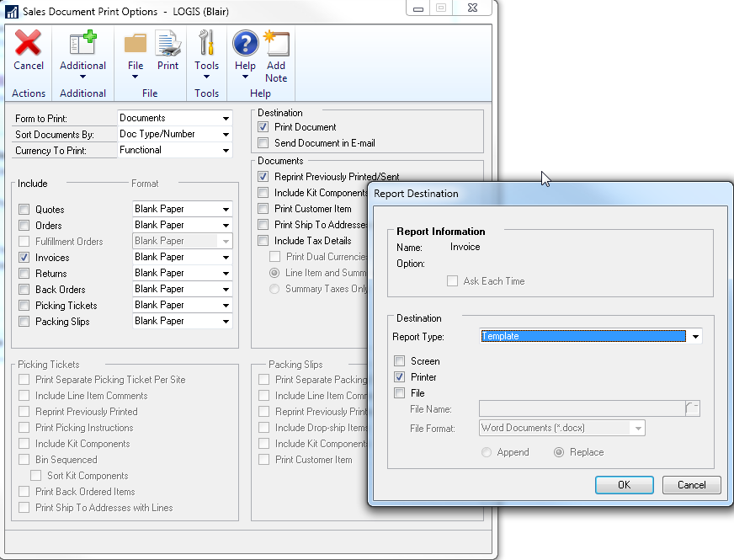Open the Currency To Print dropdown
The width and height of the screenshot is (734, 560).
[x=226, y=151]
